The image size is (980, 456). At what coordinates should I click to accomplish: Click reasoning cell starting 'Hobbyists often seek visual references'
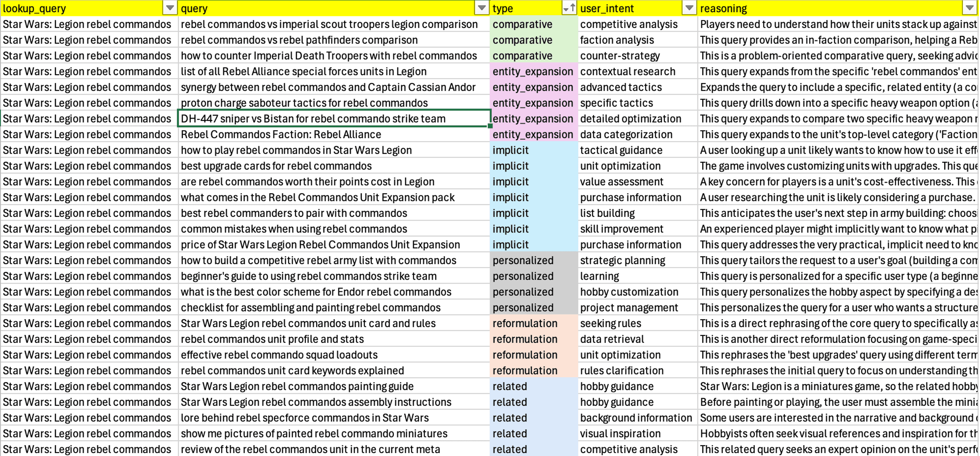pyautogui.click(x=839, y=434)
